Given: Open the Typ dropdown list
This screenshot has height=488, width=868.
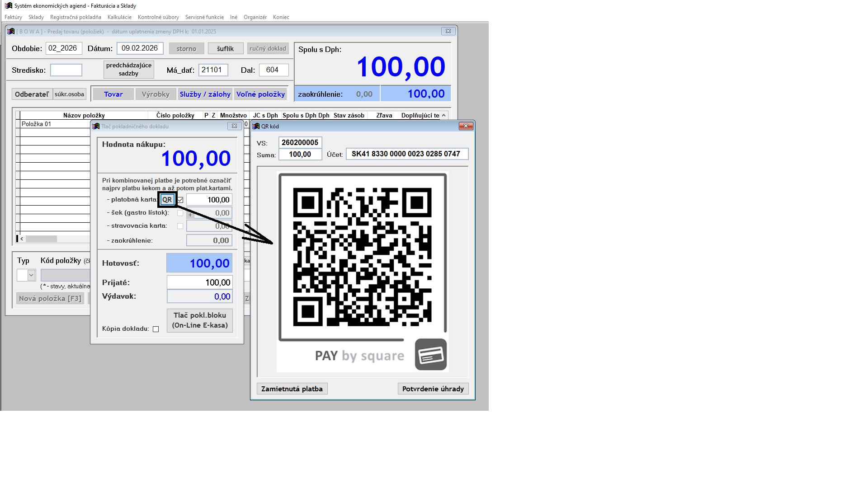Looking at the screenshot, I should pos(31,275).
